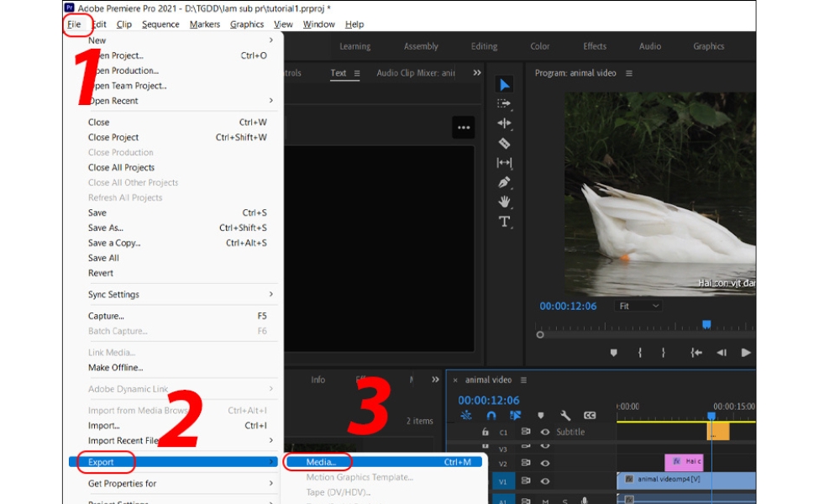Open timeline display settings wrench

565,415
